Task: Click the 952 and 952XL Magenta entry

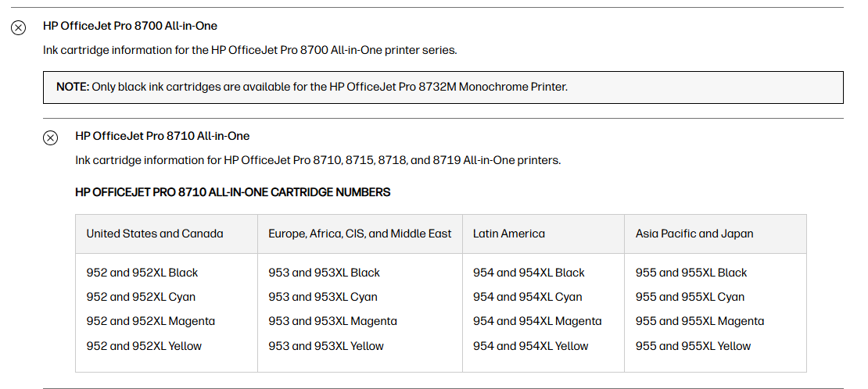Action: click(151, 321)
